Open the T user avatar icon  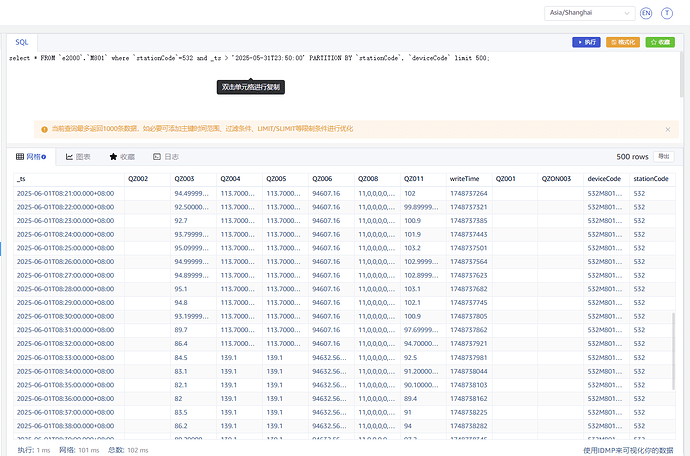click(667, 13)
